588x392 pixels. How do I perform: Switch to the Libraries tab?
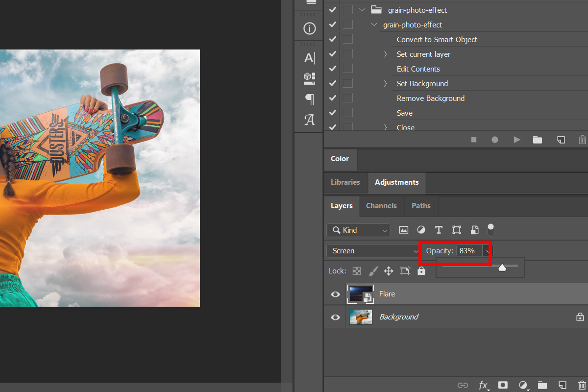[345, 182]
